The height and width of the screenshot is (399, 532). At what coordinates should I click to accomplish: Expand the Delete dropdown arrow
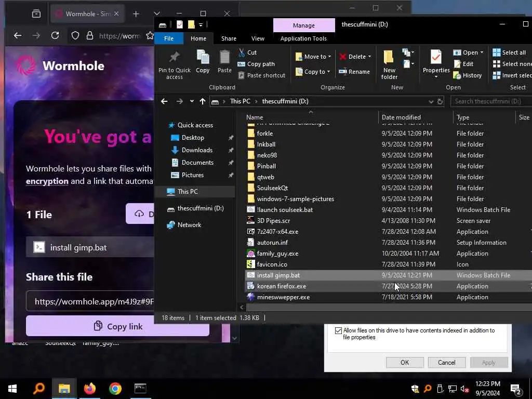coord(369,57)
